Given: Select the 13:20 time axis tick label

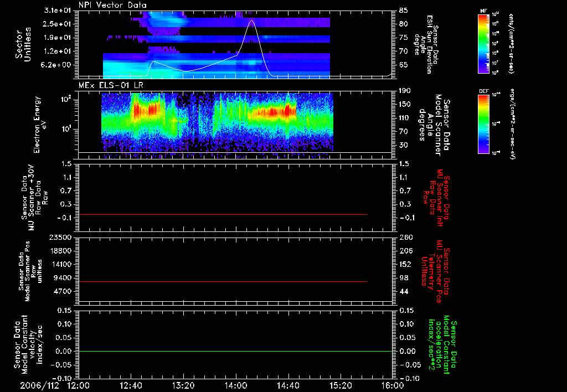Looking at the screenshot, I should [183, 385].
